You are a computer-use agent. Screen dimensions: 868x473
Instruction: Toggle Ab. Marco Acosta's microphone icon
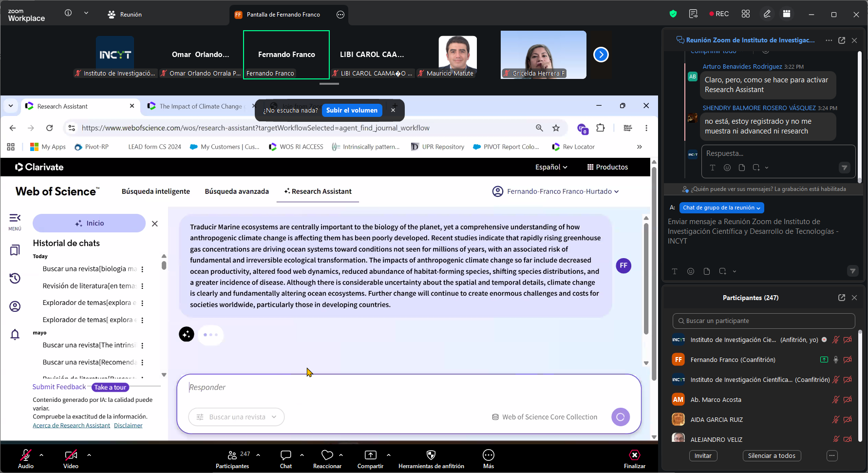coord(836,400)
